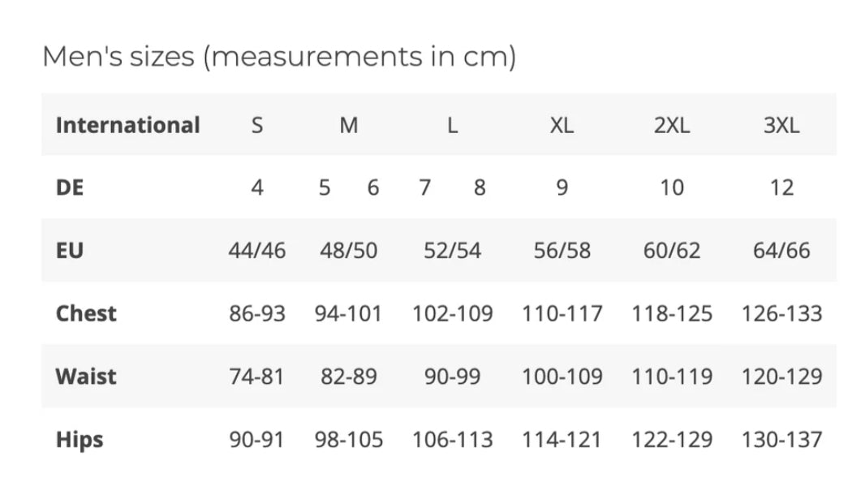848x504 pixels.
Task: Click the S size column header
Action: coord(257,125)
